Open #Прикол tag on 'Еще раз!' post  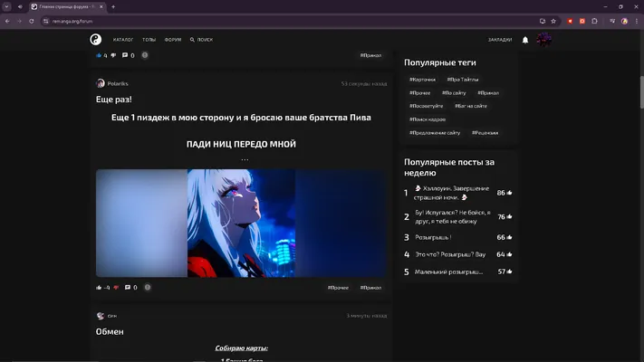[x=370, y=288]
